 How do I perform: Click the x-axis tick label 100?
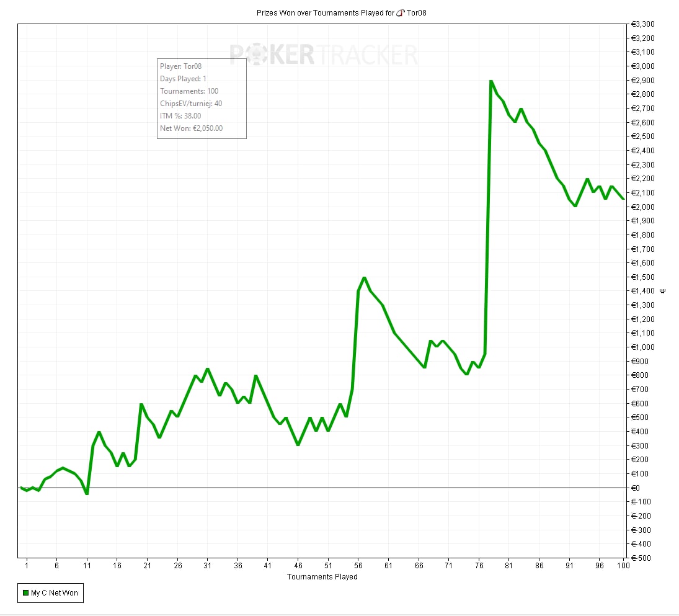(623, 566)
